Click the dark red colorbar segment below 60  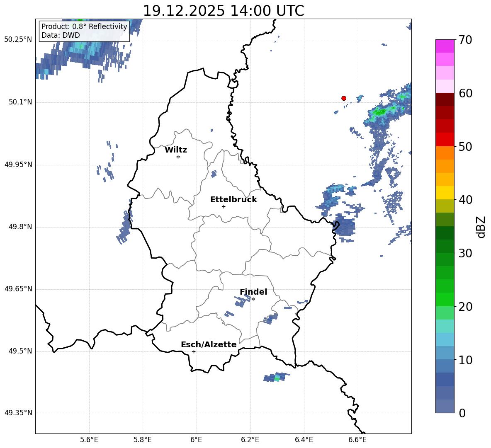tap(445, 99)
